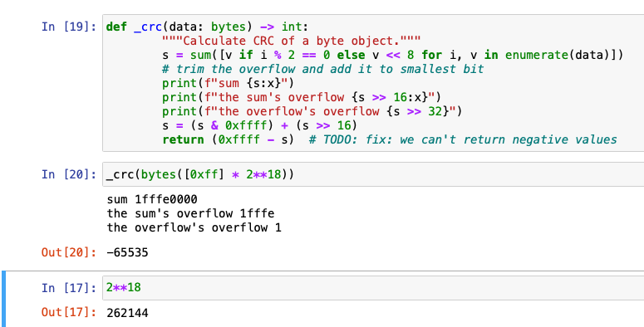Click the Out[20] prompt label
The height and width of the screenshot is (327, 644).
point(69,252)
